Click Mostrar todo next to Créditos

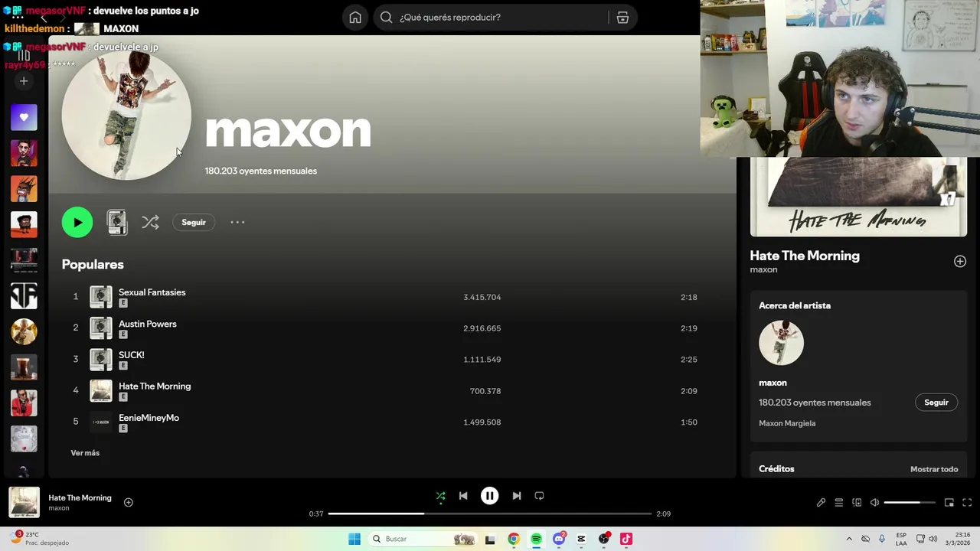click(934, 469)
